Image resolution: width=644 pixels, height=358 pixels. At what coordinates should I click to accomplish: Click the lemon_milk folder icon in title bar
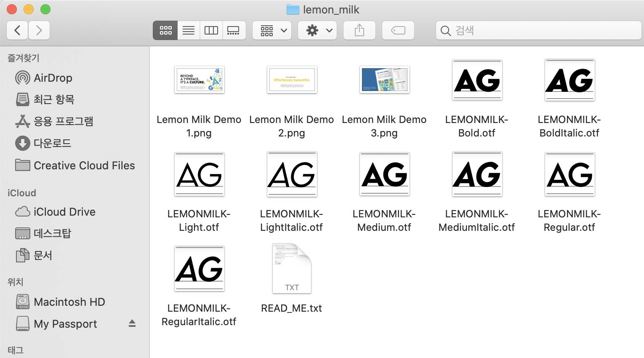pos(293,10)
